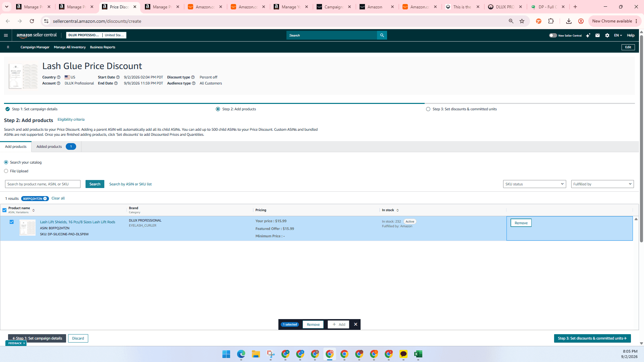Show help for End Date field
Viewport: 644px width, 362px height.
[x=116, y=83]
